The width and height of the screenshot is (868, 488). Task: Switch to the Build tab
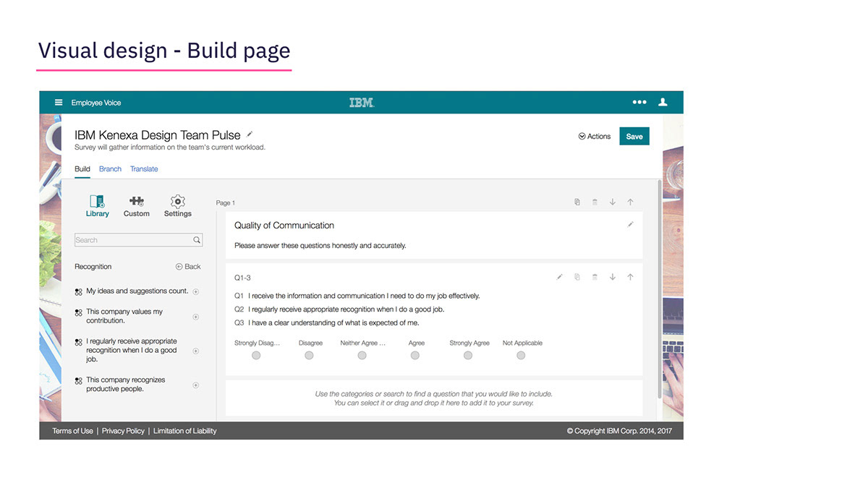[82, 168]
